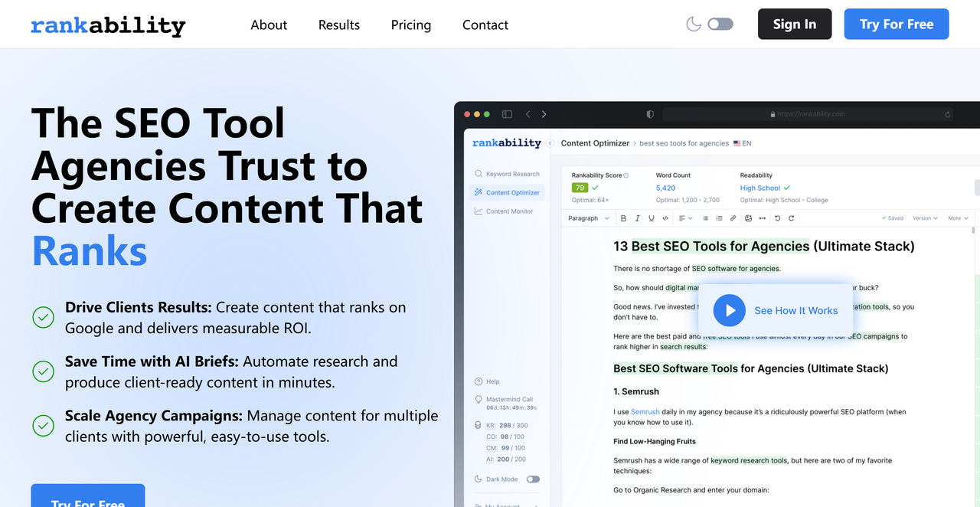Click the emoji icon in the editor toolbar

point(748,218)
